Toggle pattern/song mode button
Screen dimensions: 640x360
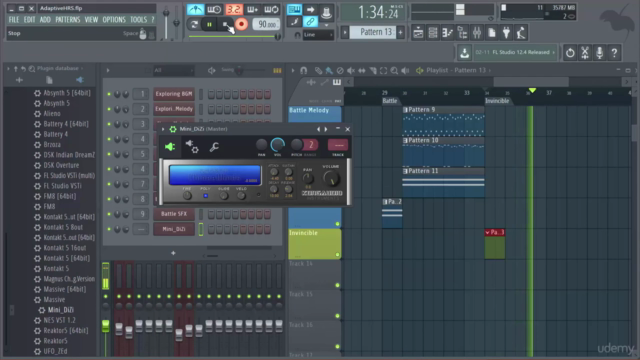pos(194,24)
